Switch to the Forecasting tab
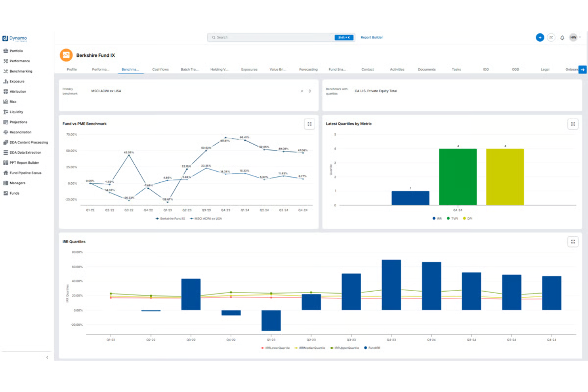This screenshot has width=588, height=392. pyautogui.click(x=308, y=70)
